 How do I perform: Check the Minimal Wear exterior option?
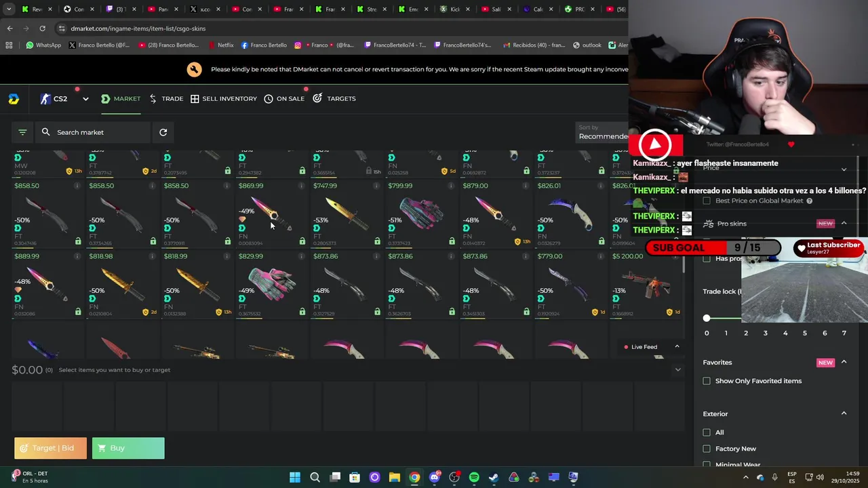pyautogui.click(x=707, y=465)
